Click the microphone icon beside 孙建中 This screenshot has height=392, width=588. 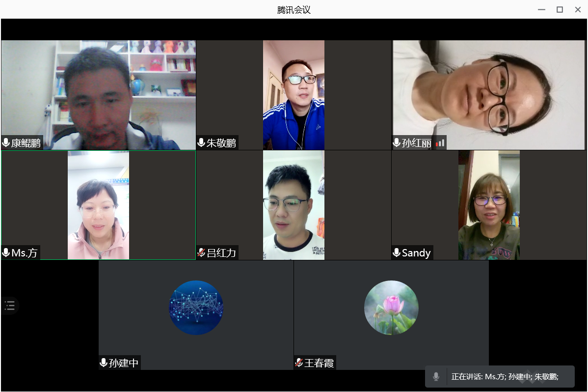(104, 363)
